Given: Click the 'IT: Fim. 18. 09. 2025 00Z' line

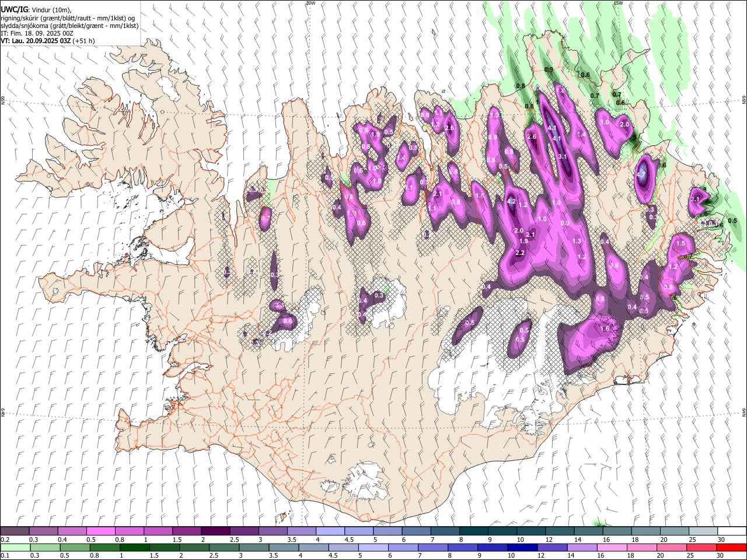Looking at the screenshot, I should [37, 33].
